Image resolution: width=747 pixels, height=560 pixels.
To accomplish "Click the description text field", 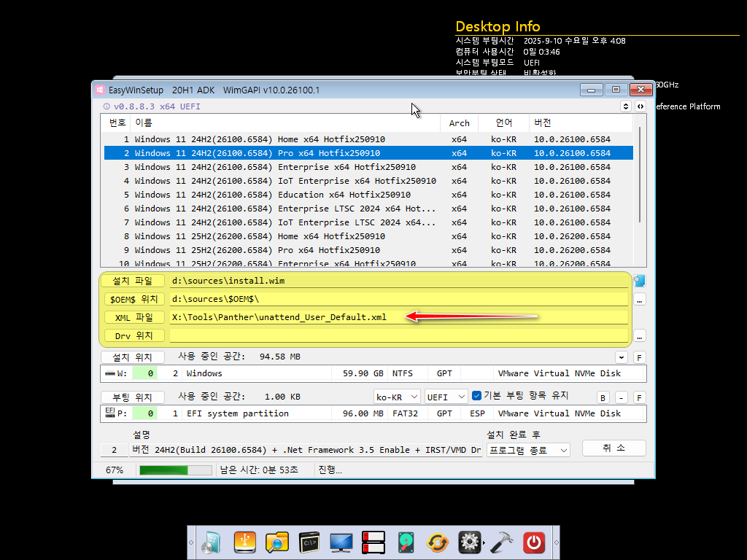I will click(306, 450).
